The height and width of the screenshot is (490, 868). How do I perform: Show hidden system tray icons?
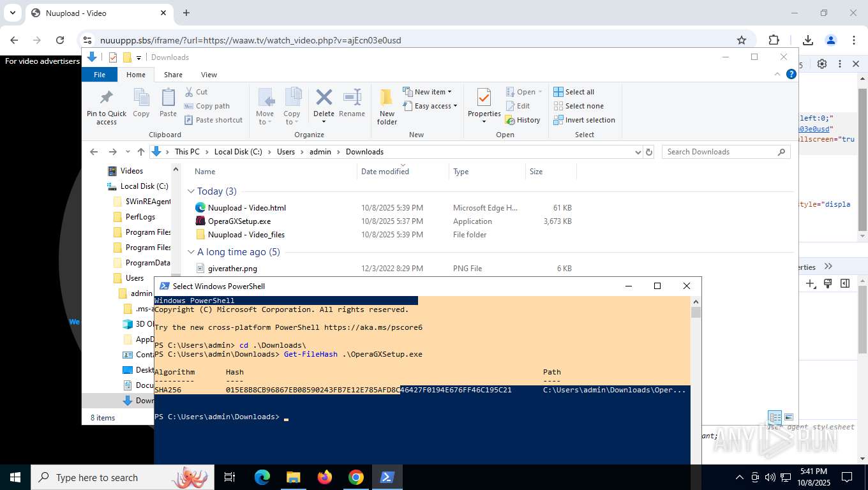tap(740, 477)
